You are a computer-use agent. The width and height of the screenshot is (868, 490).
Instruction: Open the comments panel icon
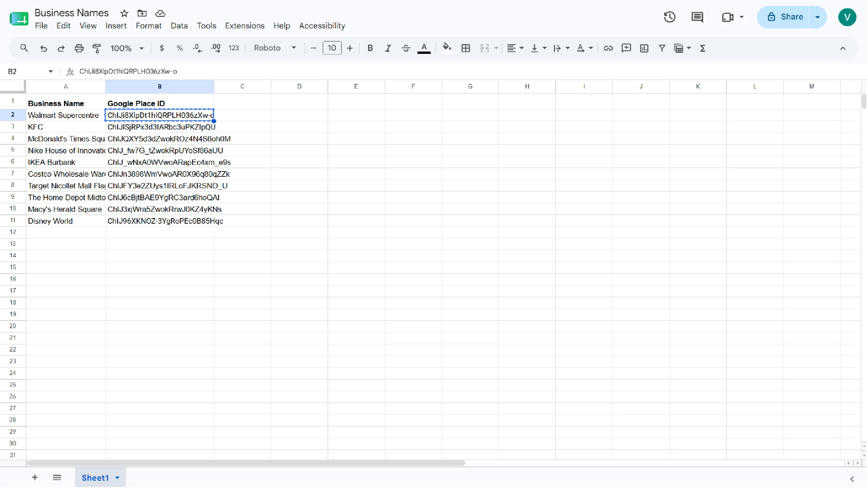(x=697, y=17)
